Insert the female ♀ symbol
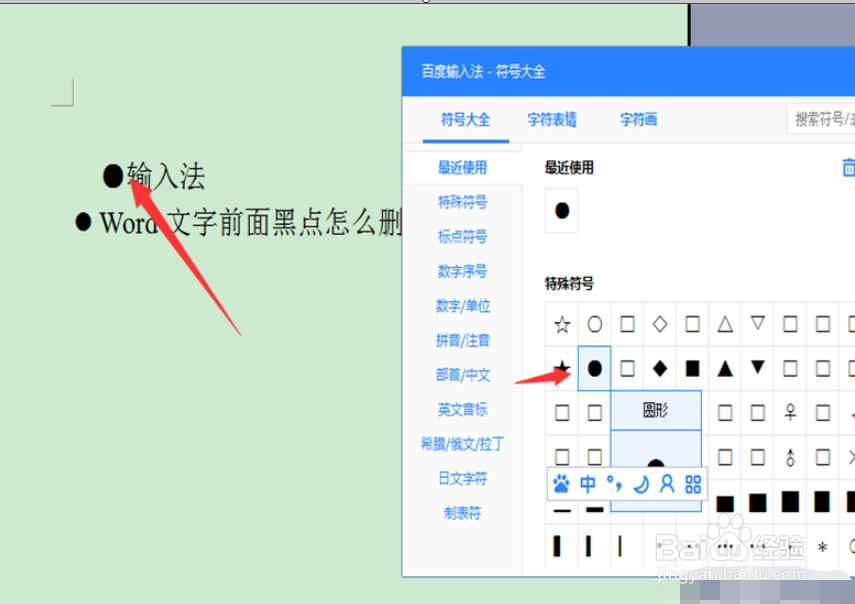The height and width of the screenshot is (604, 855). pos(790,412)
